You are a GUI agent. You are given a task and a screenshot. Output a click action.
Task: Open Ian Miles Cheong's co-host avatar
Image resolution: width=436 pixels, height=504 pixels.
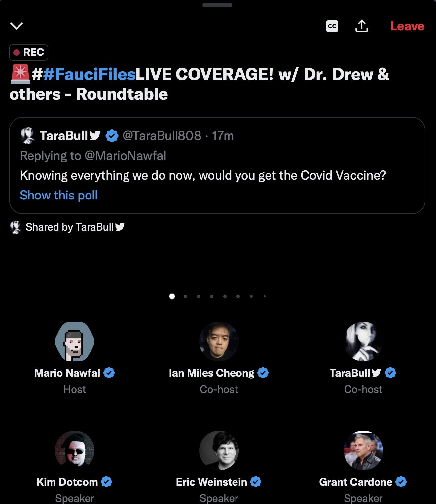(219, 342)
